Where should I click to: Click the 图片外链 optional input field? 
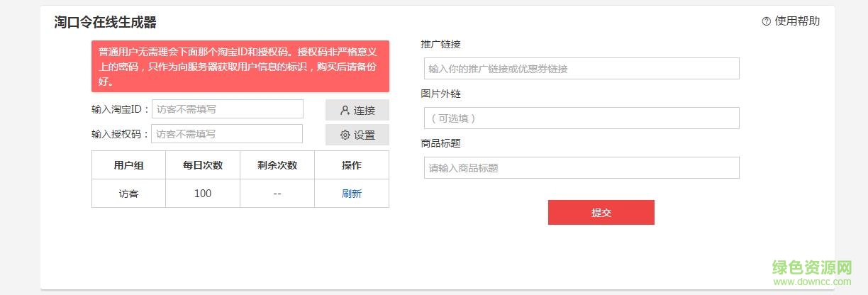(580, 118)
